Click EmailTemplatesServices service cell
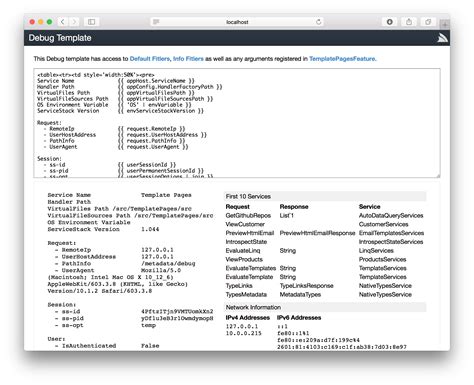Viewport: 474px width, 385px height. pos(391,233)
